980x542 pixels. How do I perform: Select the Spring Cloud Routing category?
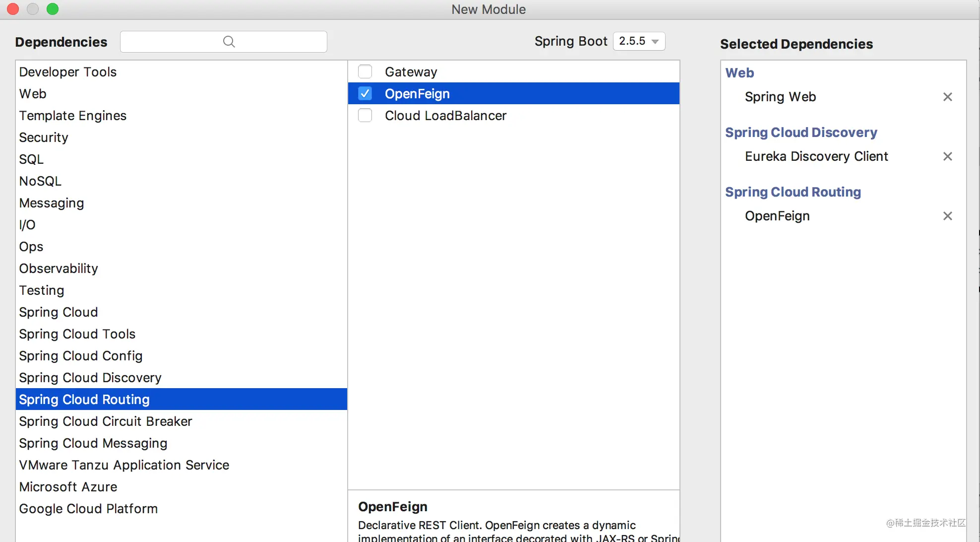(x=182, y=400)
